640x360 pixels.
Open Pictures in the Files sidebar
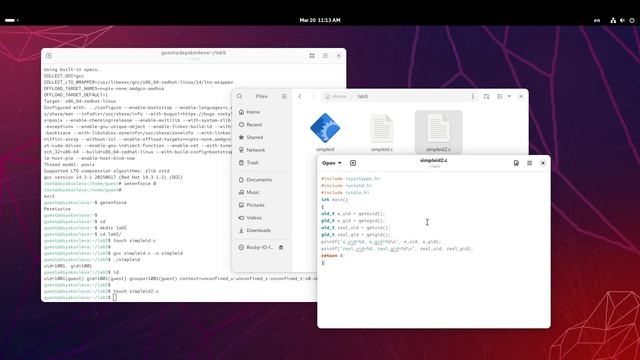262,205
